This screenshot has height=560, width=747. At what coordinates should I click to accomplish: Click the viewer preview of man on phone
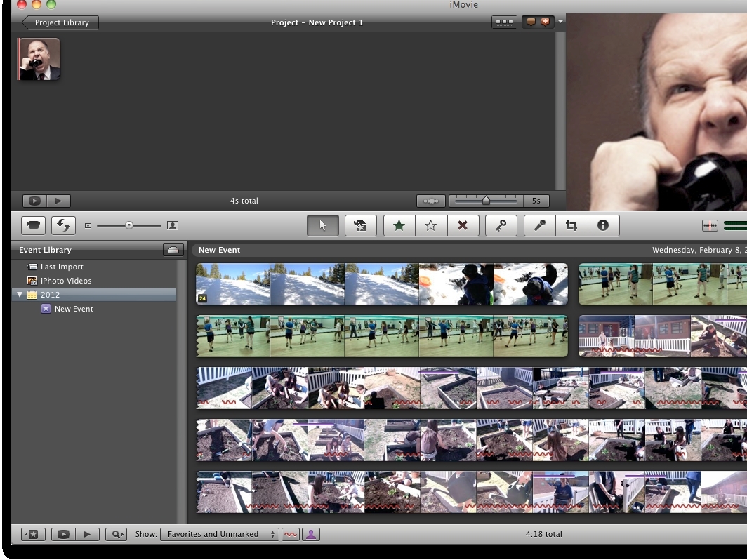tap(656, 112)
